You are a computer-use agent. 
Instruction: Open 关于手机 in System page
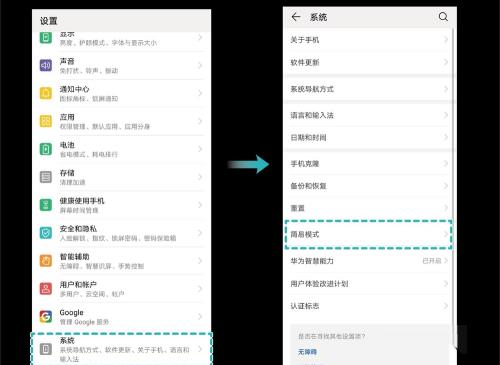[x=368, y=40]
